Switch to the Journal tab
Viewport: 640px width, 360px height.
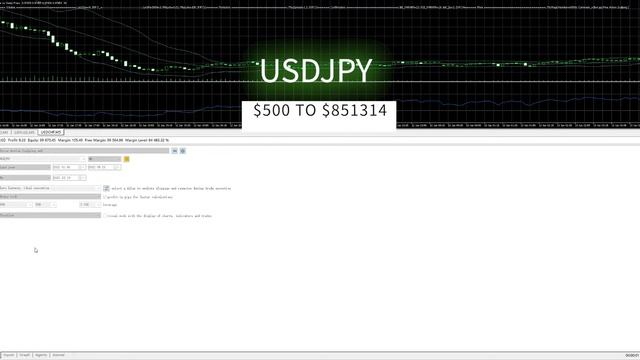tap(58, 356)
